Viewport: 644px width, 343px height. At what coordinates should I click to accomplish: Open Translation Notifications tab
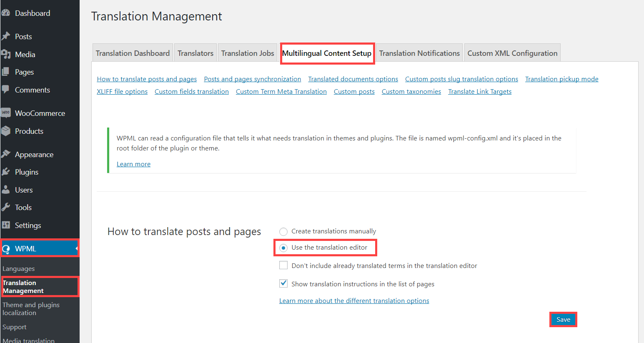point(419,53)
